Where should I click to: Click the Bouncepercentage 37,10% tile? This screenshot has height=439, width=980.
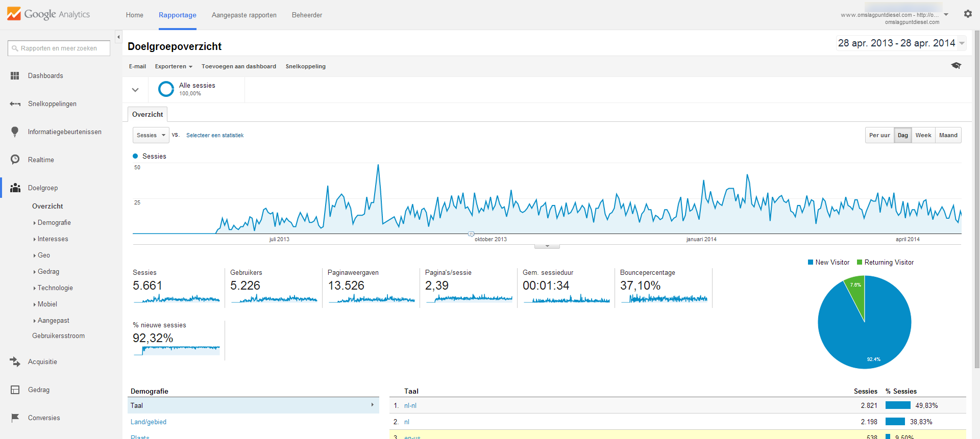[x=664, y=288]
